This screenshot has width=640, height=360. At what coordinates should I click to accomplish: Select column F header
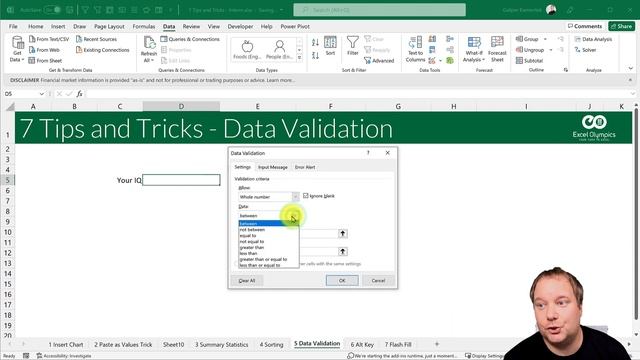331,107
